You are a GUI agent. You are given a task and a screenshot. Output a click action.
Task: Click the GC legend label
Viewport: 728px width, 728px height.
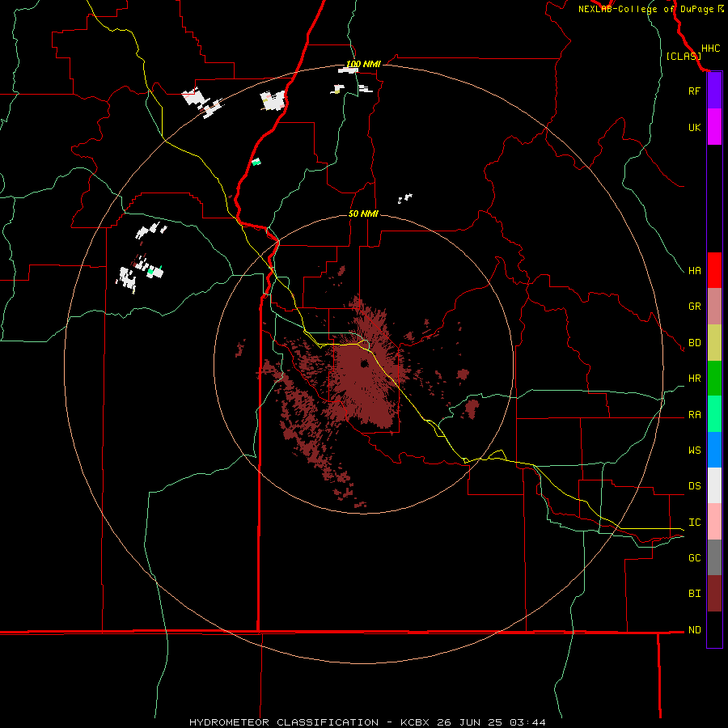[694, 557]
